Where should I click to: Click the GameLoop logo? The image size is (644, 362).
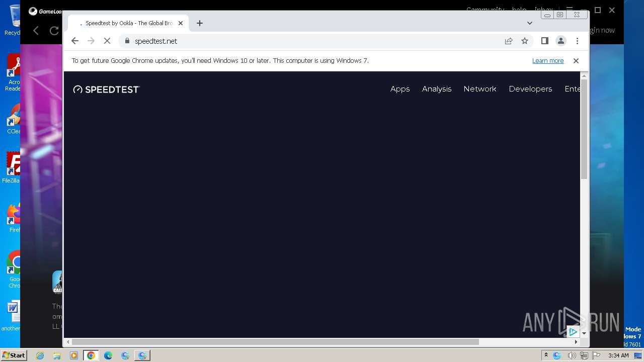click(45, 11)
